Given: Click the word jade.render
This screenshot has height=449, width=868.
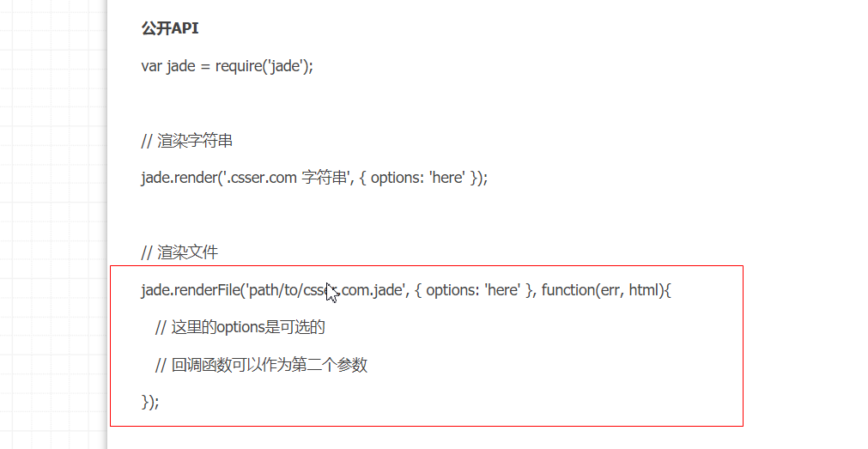Looking at the screenshot, I should (x=179, y=178).
